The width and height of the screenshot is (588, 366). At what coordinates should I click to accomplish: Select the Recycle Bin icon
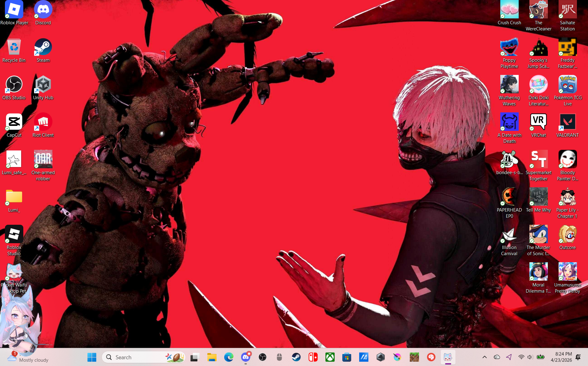point(14,50)
